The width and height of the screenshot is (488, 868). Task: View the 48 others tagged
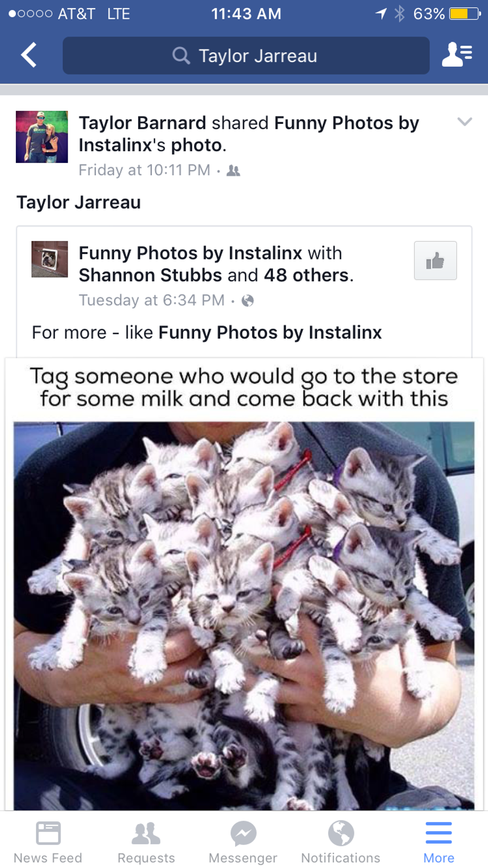[306, 275]
